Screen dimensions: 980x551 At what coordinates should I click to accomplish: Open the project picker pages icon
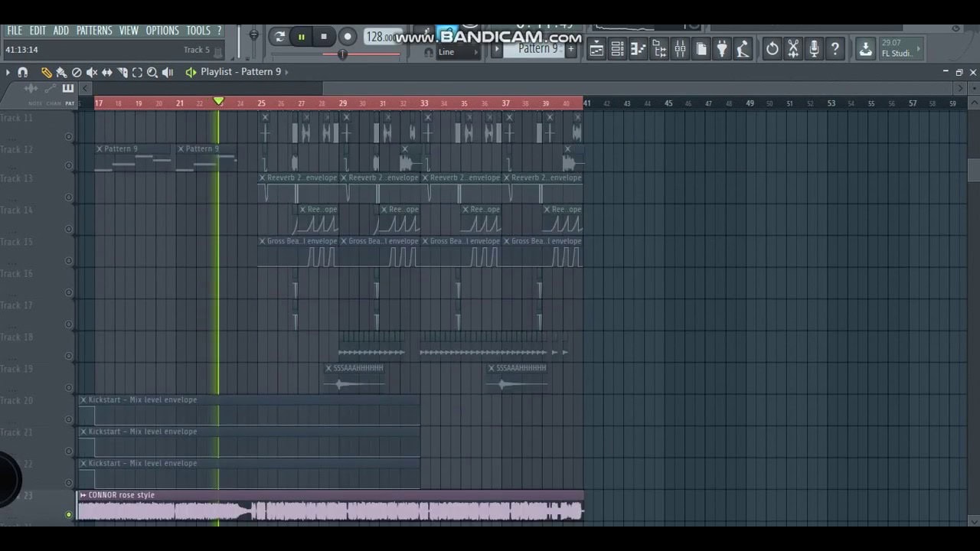pyautogui.click(x=701, y=50)
